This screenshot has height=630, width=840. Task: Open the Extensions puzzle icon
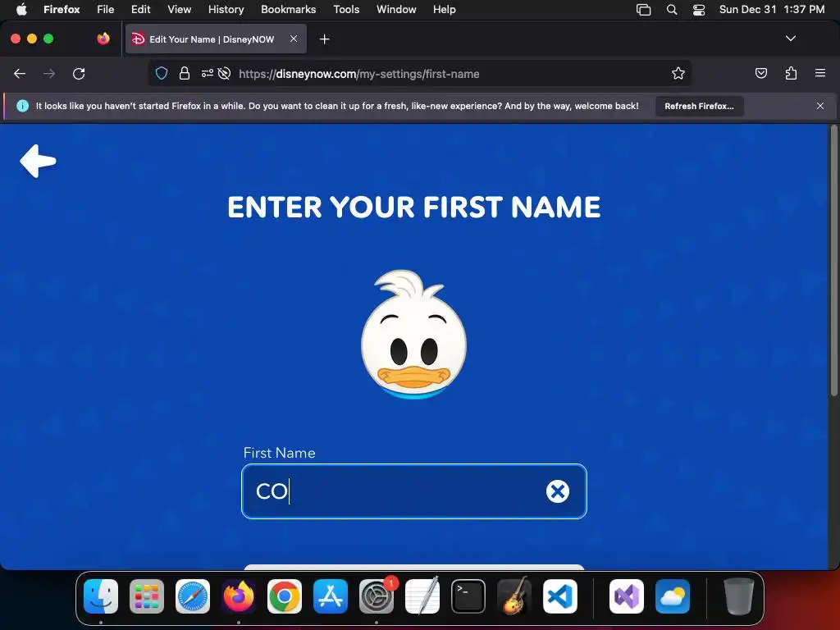click(791, 73)
